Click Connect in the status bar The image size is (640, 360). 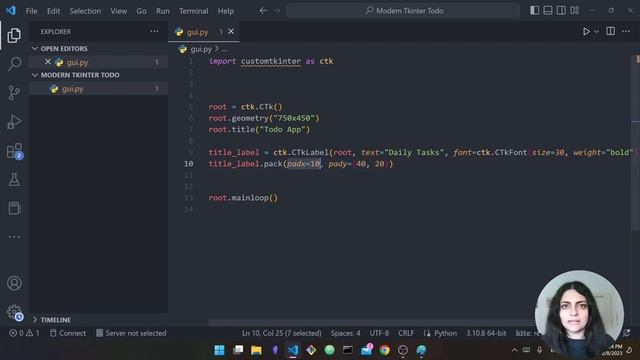(68, 333)
